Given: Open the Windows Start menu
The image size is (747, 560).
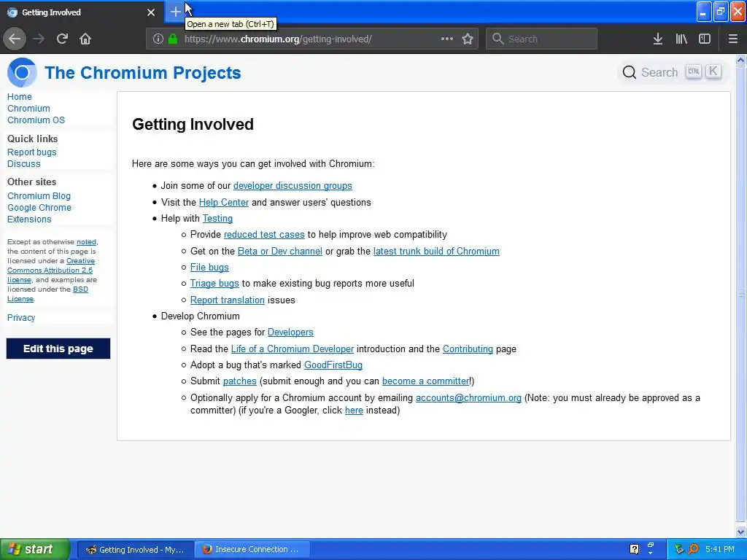Looking at the screenshot, I should point(35,549).
